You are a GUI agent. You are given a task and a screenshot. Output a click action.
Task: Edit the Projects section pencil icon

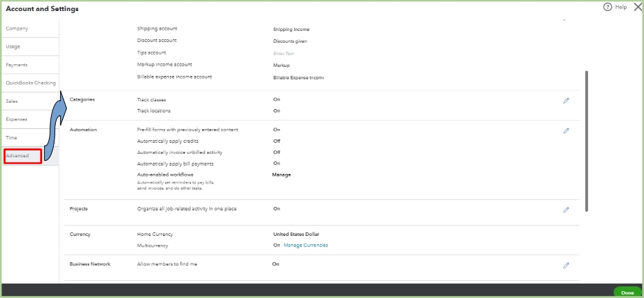click(566, 210)
